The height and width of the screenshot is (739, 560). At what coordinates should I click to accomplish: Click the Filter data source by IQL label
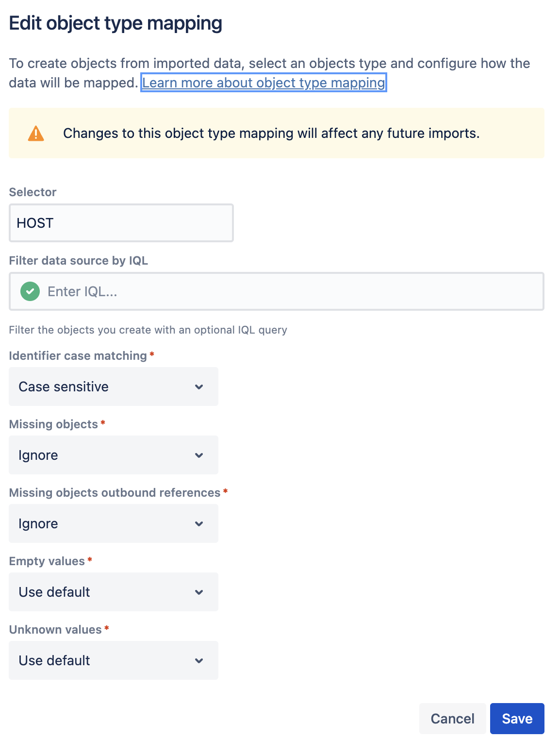coord(78,261)
